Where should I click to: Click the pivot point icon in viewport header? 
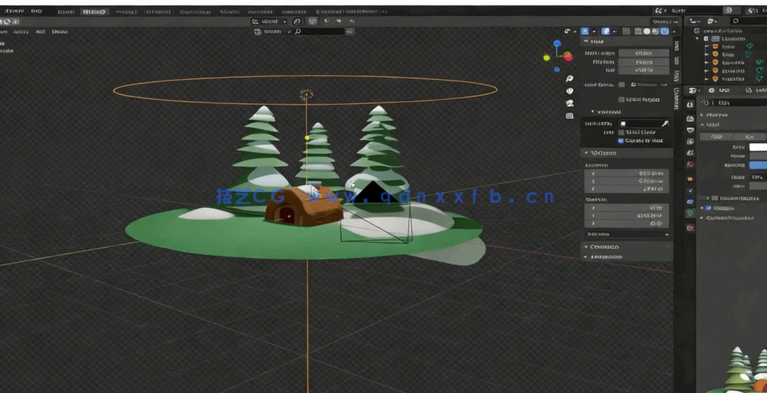click(297, 22)
